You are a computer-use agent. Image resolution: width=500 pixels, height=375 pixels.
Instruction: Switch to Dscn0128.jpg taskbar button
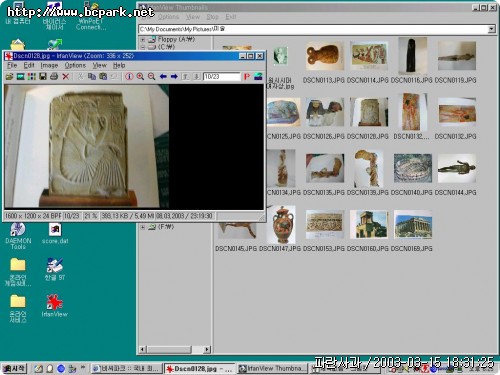(199, 369)
